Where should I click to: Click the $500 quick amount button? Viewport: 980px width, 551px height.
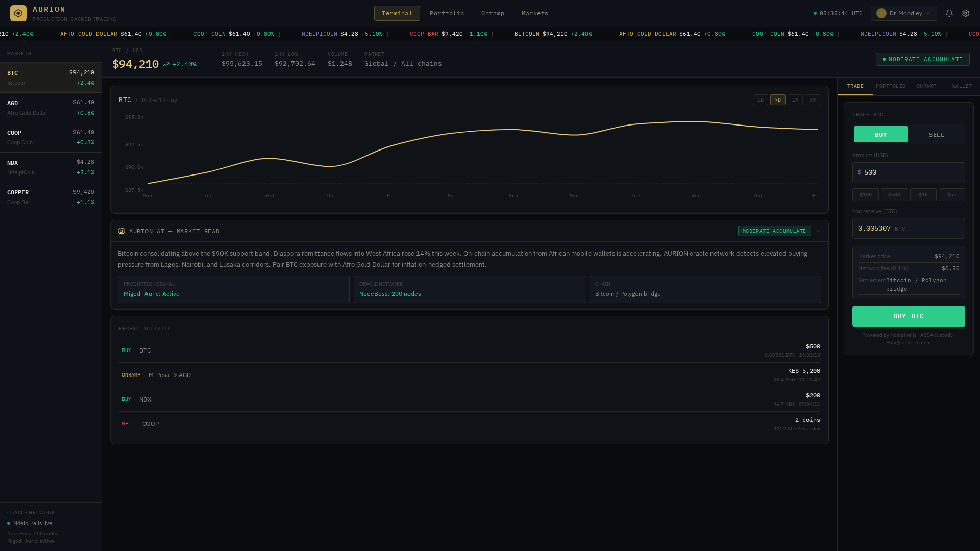coord(894,194)
